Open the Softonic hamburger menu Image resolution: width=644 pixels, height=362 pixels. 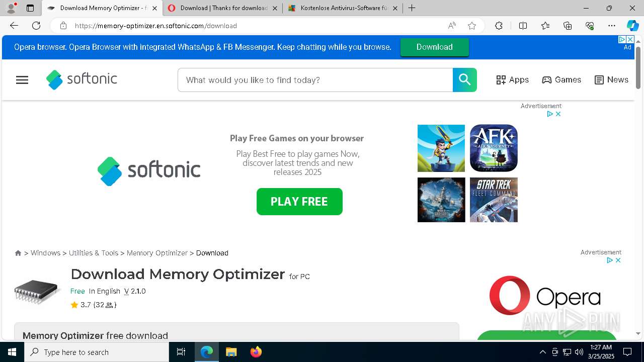point(22,80)
